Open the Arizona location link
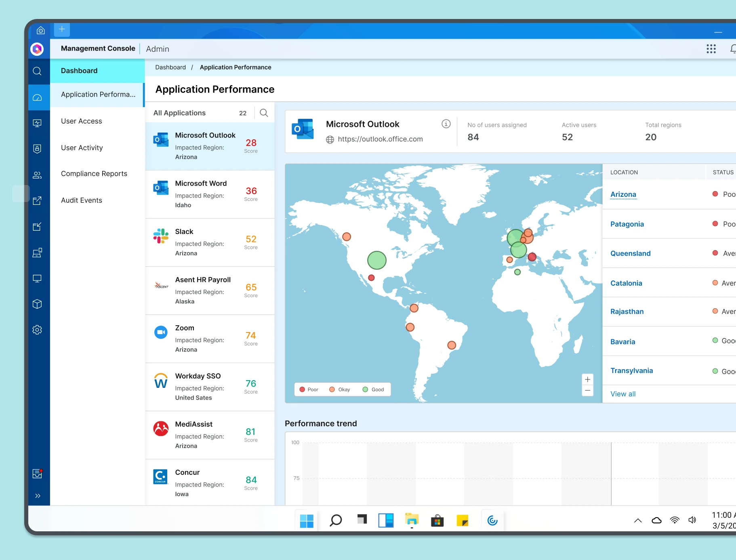The image size is (736, 560). pyautogui.click(x=623, y=194)
